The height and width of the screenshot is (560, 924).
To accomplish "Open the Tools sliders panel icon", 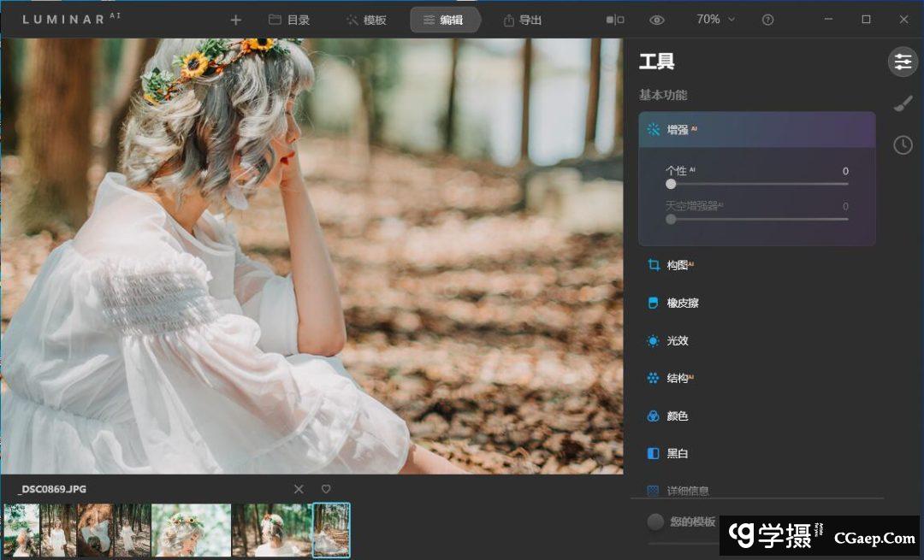I will point(902,61).
